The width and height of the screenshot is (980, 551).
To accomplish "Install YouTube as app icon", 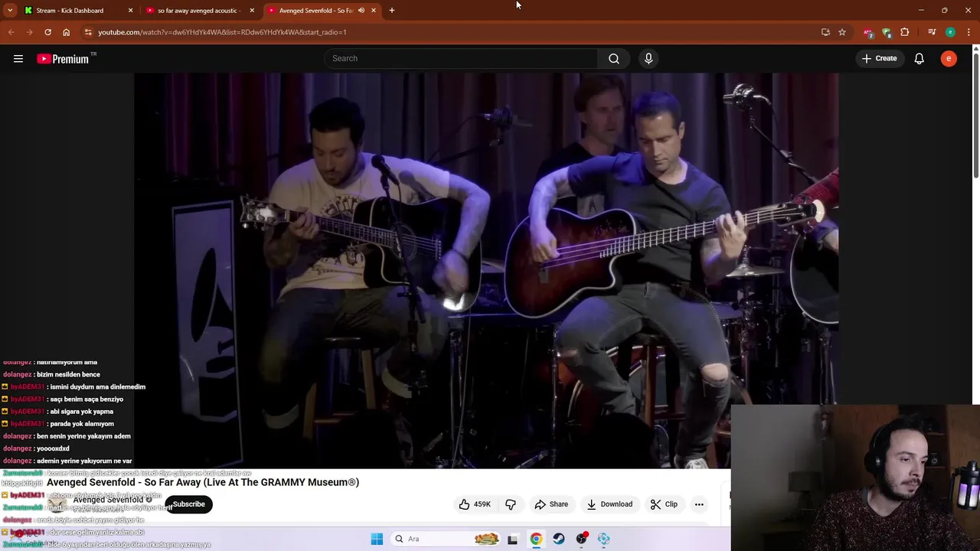I will [x=825, y=32].
